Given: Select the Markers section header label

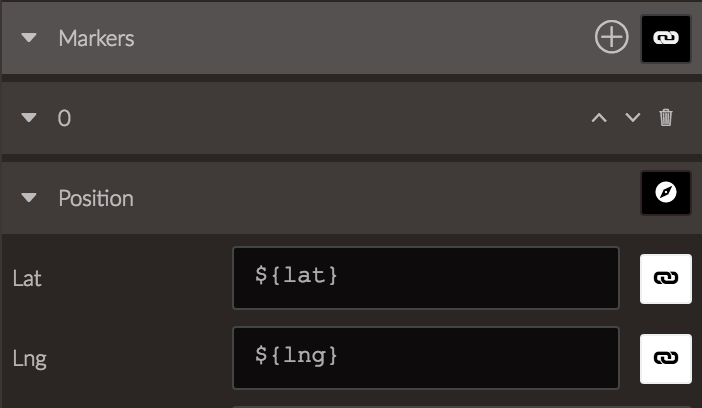Looking at the screenshot, I should (x=96, y=39).
